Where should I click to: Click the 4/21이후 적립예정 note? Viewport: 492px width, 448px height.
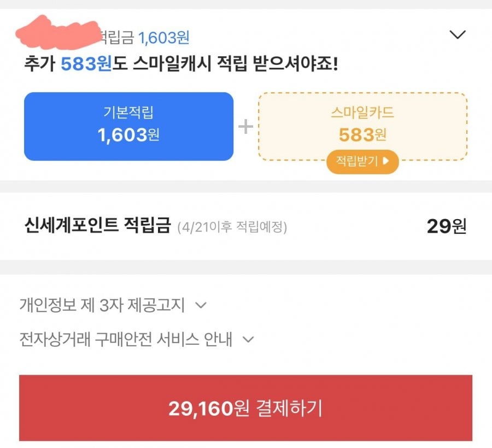(232, 227)
